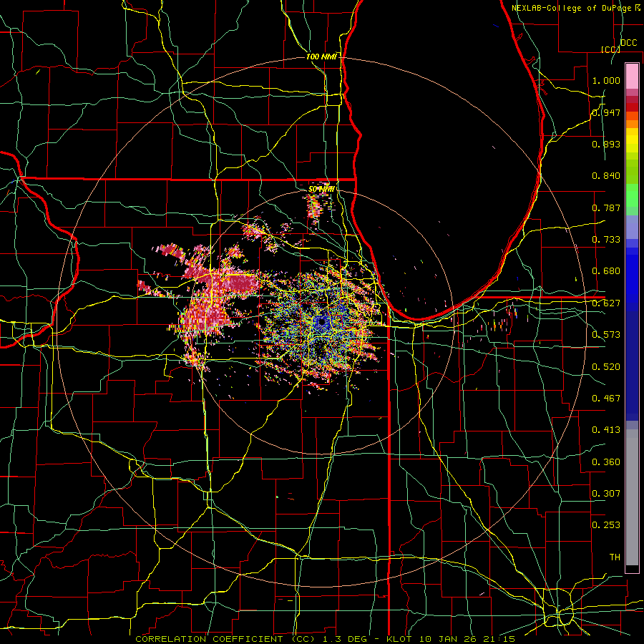Click the [CC] units label above the scale
644x644 pixels.
pyautogui.click(x=610, y=49)
